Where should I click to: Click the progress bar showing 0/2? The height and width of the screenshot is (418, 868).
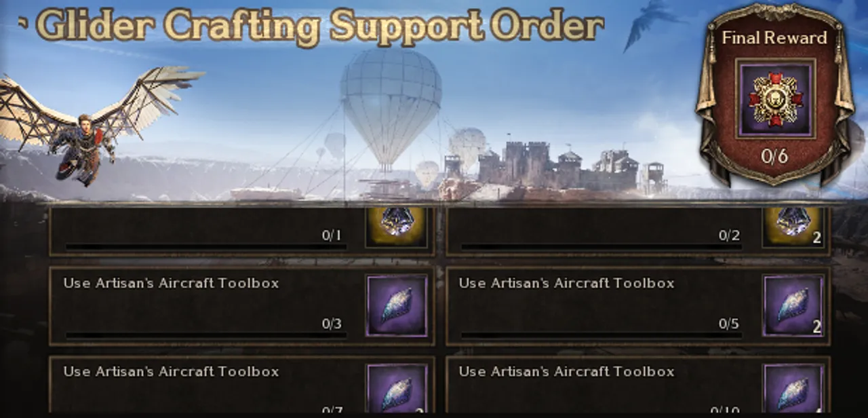point(601,246)
